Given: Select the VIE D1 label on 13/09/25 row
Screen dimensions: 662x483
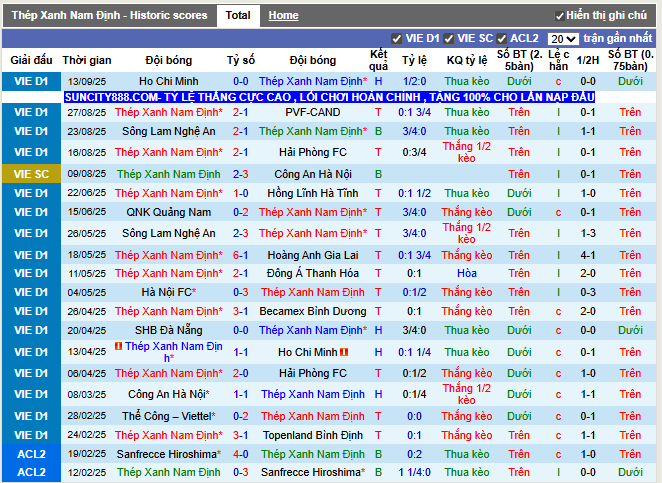Looking at the screenshot, I should click(x=31, y=81).
